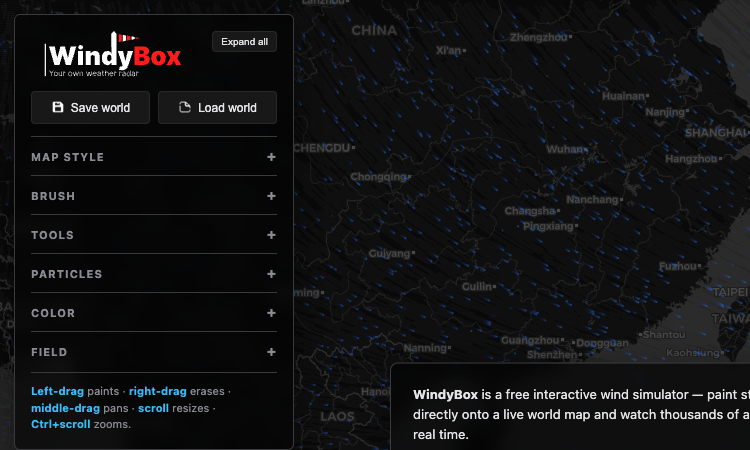Screen dimensions: 750x450
Task: Click the Nanchang city label on the map
Action: click(592, 199)
